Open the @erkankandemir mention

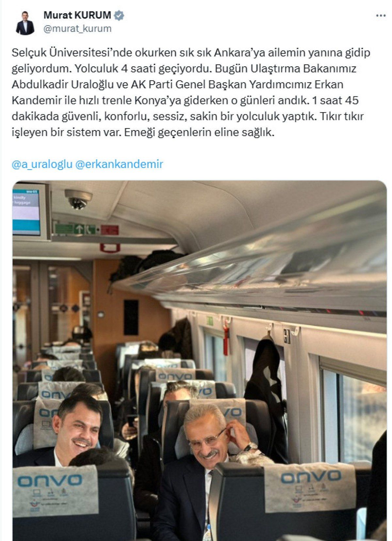119,164
